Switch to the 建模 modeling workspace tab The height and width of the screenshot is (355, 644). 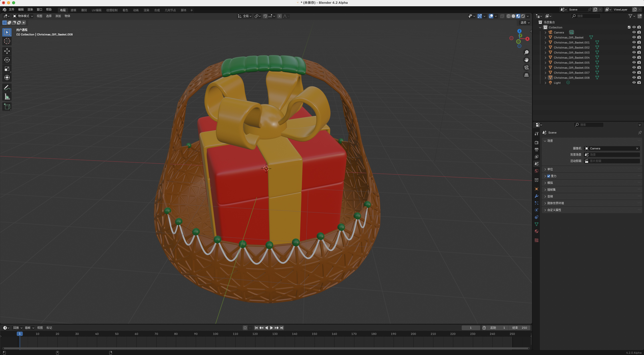pyautogui.click(x=73, y=10)
